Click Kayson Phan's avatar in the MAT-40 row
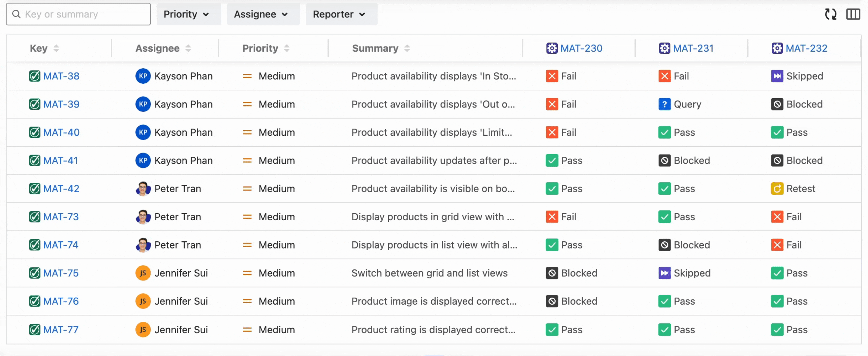Screen dimensions: 868x356 click(143, 133)
